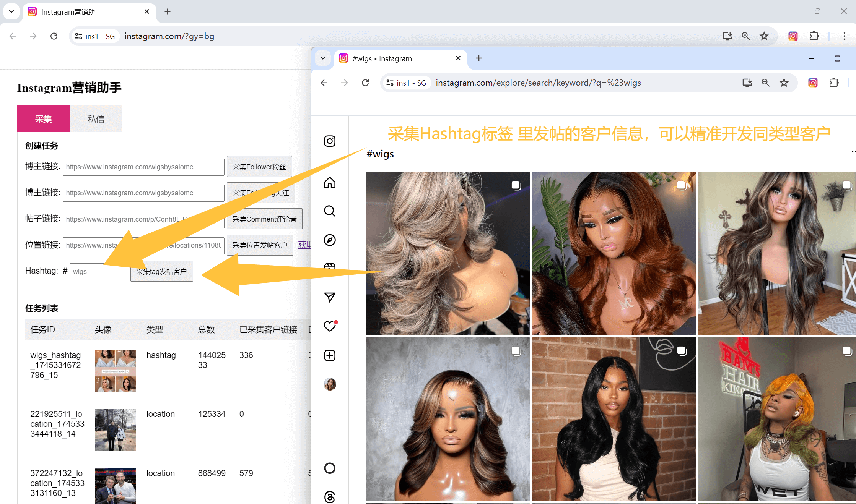Image resolution: width=856 pixels, height=504 pixels.
Task: Go to Home in Instagram sidebar
Action: (330, 182)
